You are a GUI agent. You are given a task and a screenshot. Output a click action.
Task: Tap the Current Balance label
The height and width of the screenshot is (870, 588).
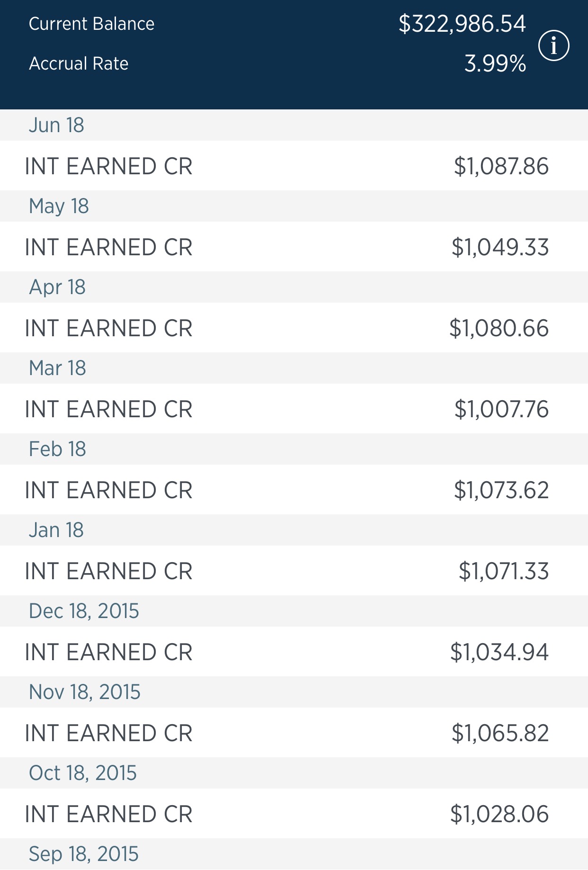91,24
